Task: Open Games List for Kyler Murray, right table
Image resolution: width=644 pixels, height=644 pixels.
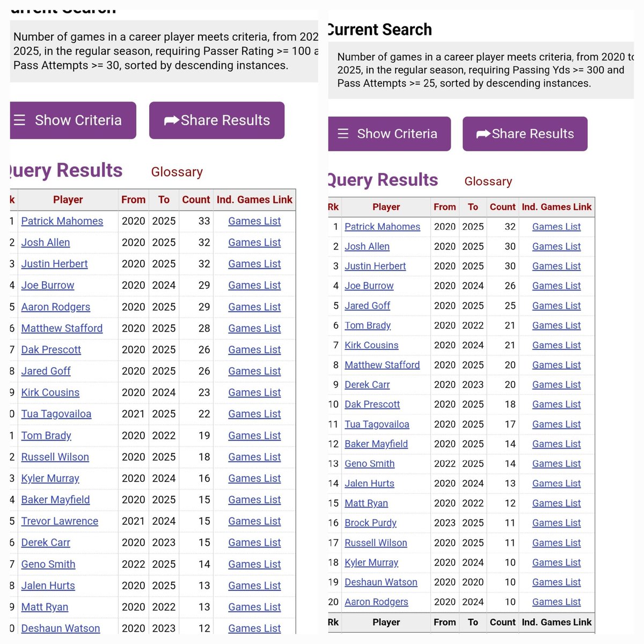Action: click(557, 562)
